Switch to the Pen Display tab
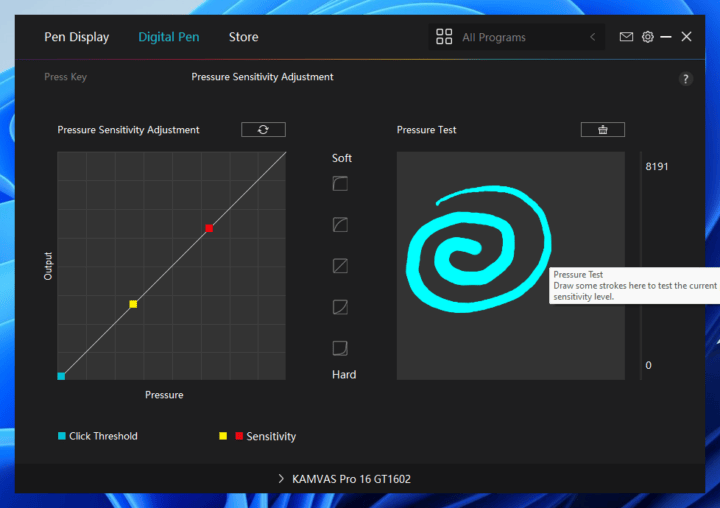The height and width of the screenshot is (508, 720). coord(76,37)
